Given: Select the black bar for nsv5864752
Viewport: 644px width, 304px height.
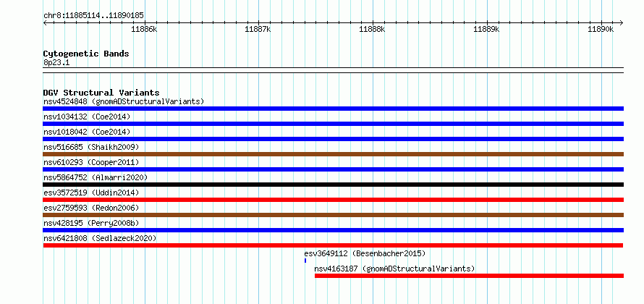Looking at the screenshot, I should tap(333, 185).
